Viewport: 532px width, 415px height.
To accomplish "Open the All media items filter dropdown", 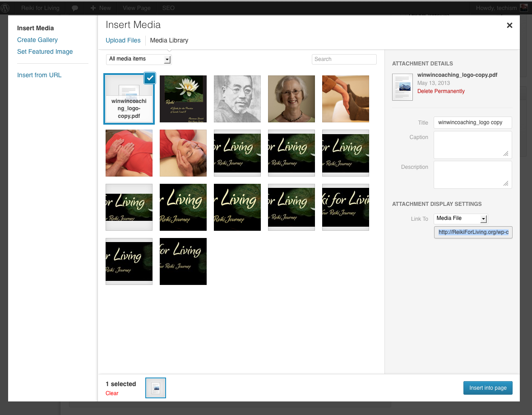I will pyautogui.click(x=139, y=59).
